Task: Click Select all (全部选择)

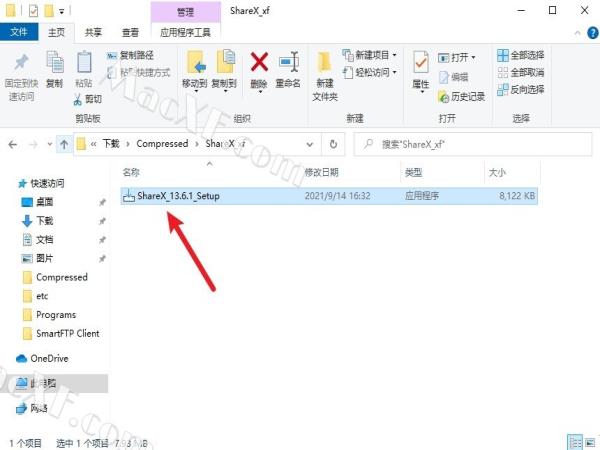Action: click(521, 55)
